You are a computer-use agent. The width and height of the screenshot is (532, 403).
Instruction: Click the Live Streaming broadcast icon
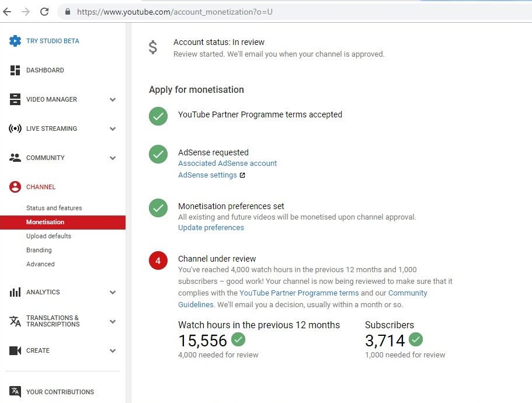tap(15, 128)
